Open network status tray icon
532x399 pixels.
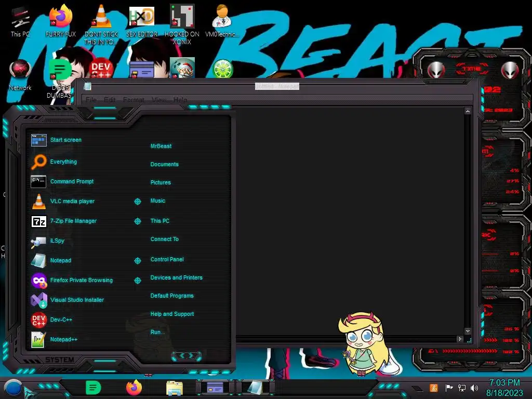tap(462, 388)
